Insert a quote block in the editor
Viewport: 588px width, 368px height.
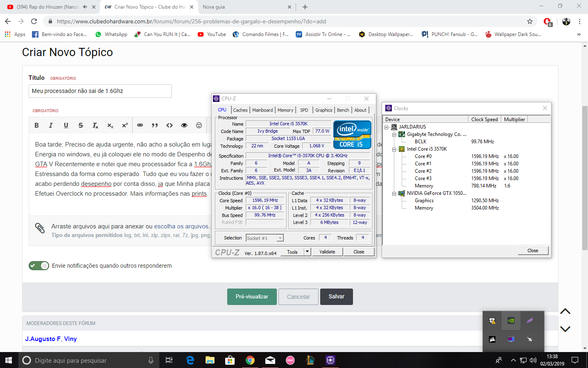155,125
